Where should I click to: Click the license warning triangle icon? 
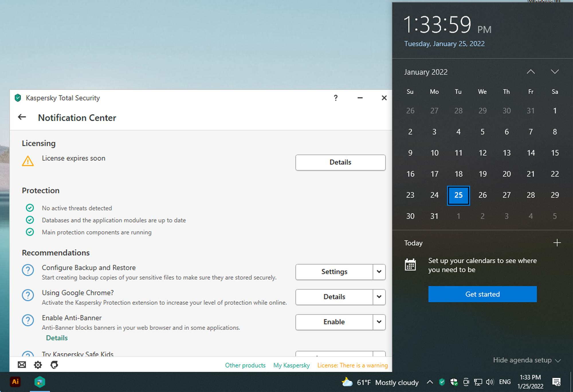coord(28,161)
